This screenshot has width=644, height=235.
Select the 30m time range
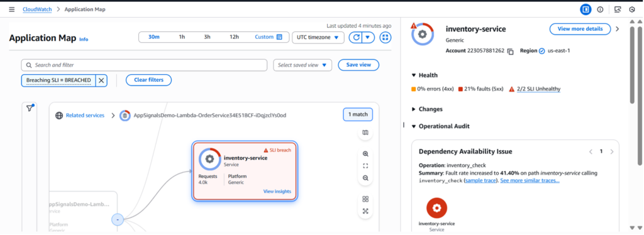(x=154, y=37)
